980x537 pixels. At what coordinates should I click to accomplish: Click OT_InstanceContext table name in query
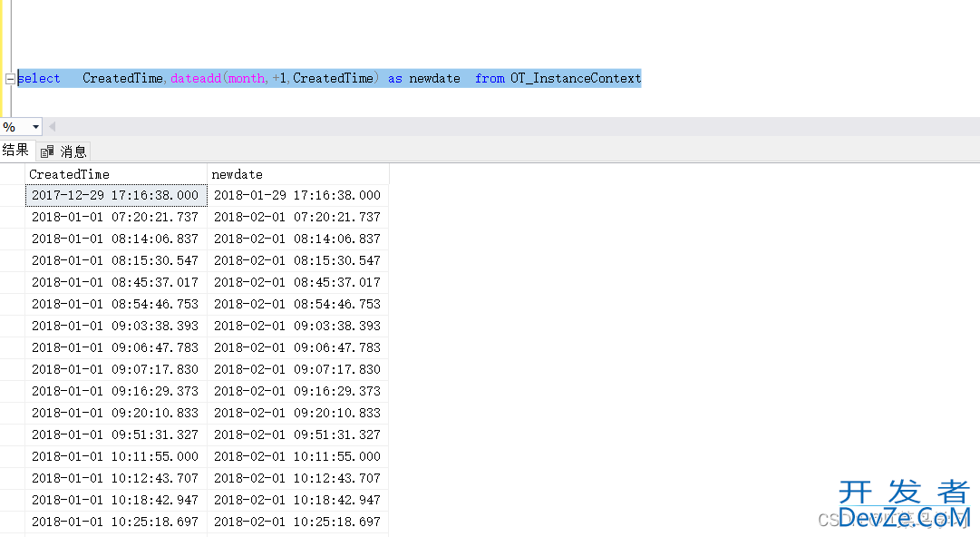[x=576, y=78]
